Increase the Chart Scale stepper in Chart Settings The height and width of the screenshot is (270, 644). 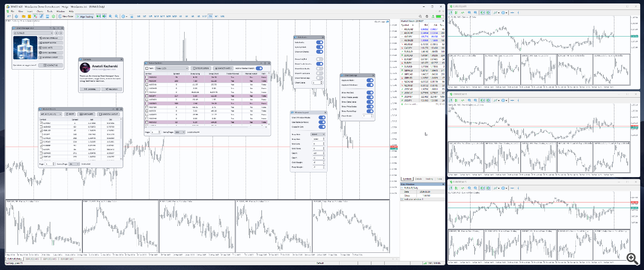point(371,115)
